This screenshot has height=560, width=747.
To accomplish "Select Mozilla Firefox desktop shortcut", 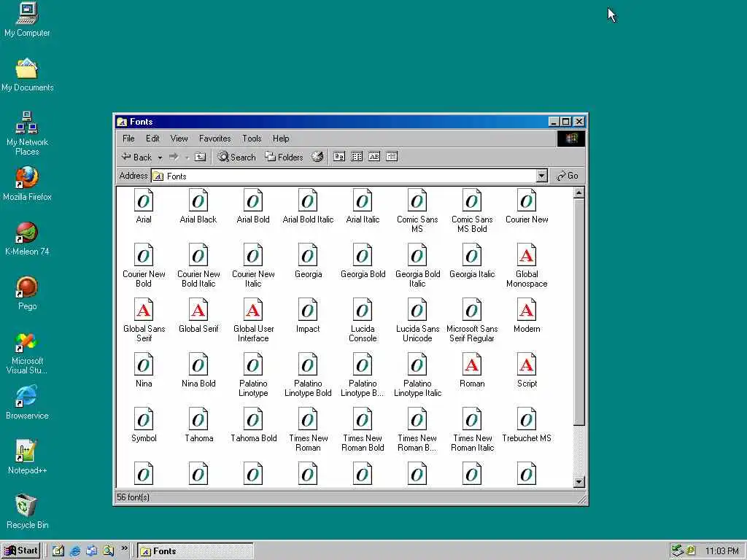I will click(27, 183).
